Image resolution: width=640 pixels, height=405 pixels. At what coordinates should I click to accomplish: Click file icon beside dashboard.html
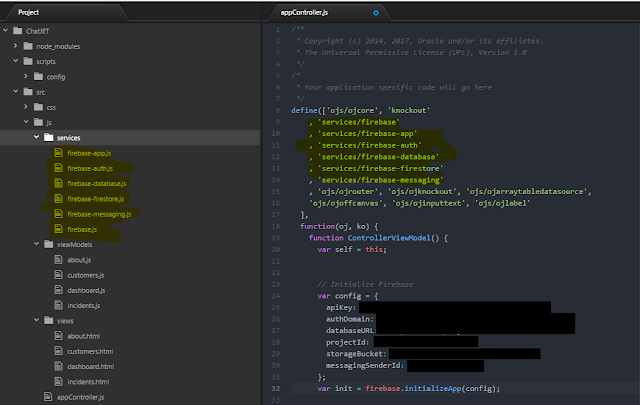click(x=58, y=366)
